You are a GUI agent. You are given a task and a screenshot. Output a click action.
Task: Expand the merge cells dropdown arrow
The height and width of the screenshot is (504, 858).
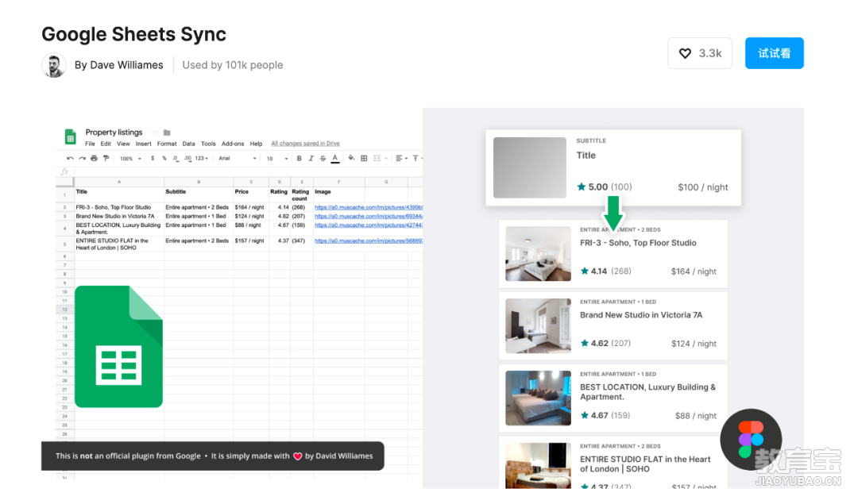[x=386, y=159]
